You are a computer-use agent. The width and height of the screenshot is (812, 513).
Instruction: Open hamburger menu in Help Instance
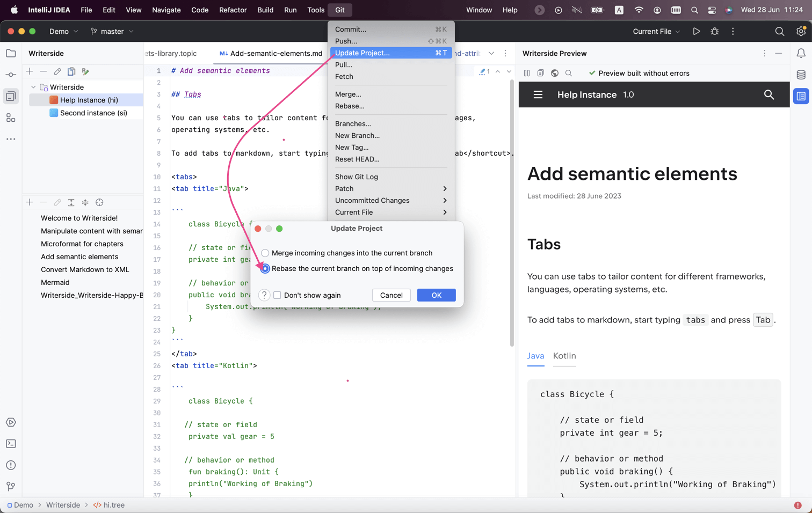coord(538,94)
